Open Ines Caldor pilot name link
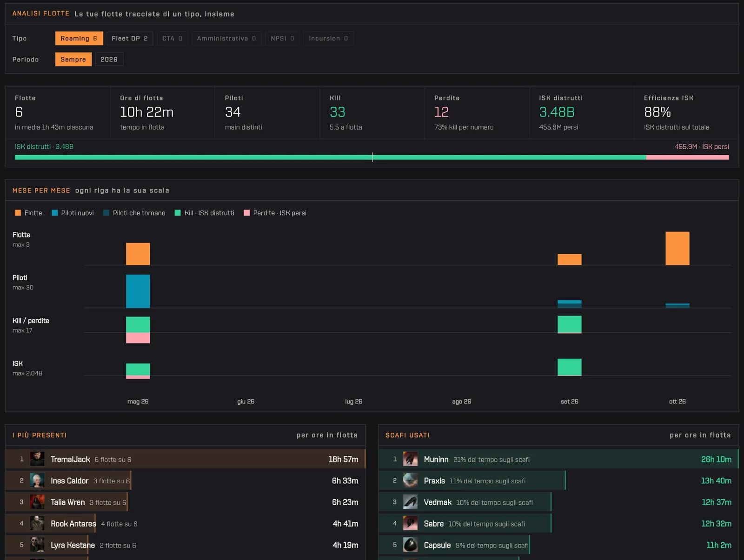The width and height of the screenshot is (744, 560). coord(69,481)
